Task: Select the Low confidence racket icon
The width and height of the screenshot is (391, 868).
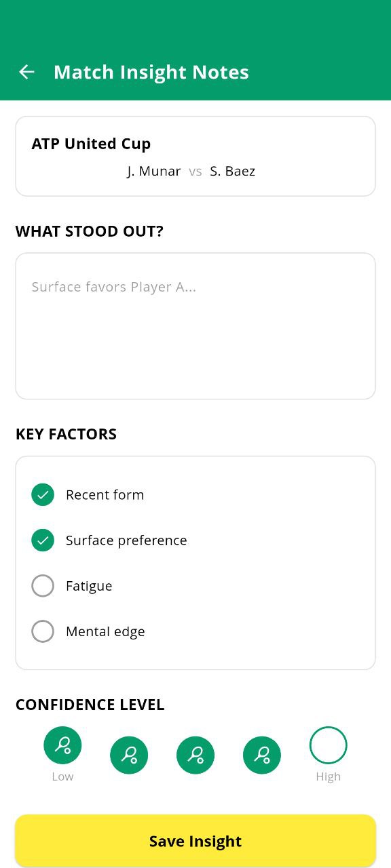Action: [62, 744]
